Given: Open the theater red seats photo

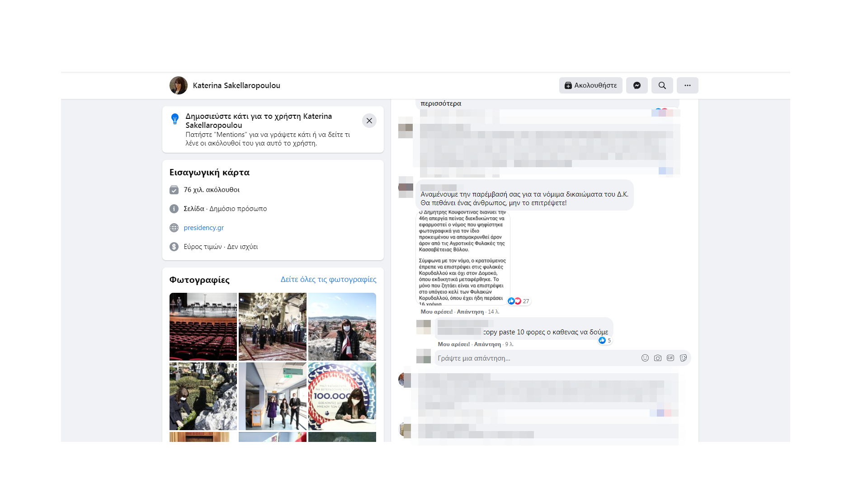Looking at the screenshot, I should tap(203, 326).
